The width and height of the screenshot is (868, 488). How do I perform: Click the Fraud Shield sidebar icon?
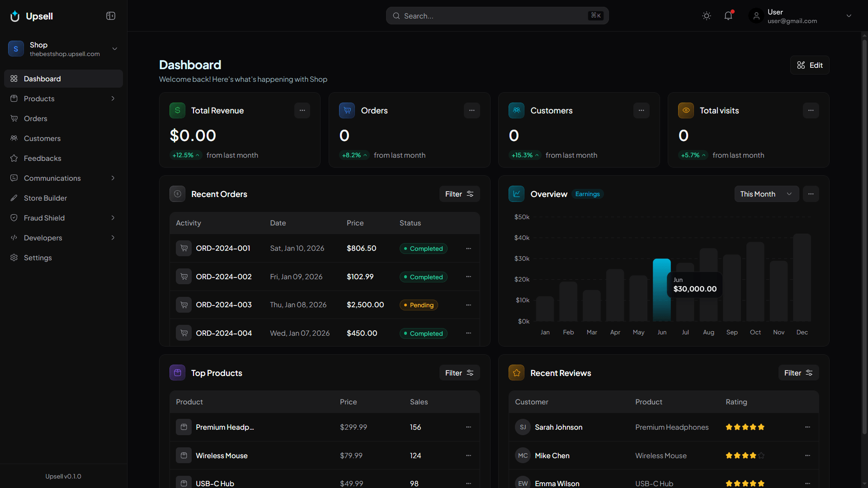14,218
